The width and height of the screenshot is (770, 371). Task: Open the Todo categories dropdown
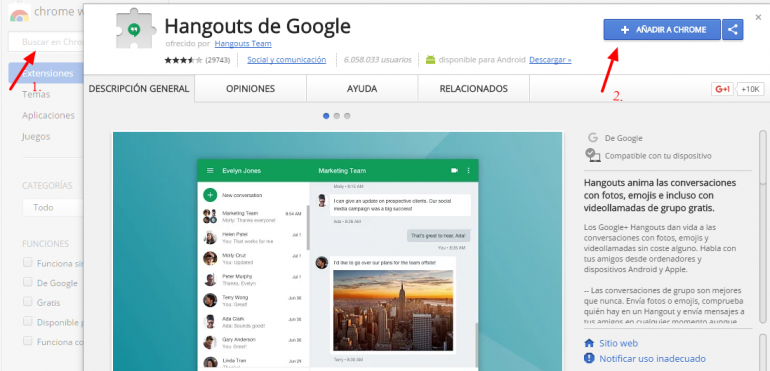(x=53, y=207)
